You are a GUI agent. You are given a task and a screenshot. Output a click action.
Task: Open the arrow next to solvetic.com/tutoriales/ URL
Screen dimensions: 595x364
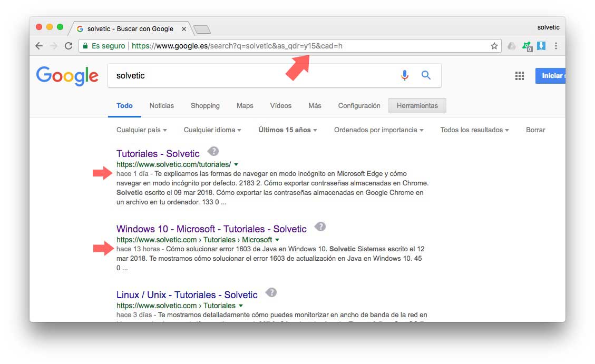tap(236, 164)
